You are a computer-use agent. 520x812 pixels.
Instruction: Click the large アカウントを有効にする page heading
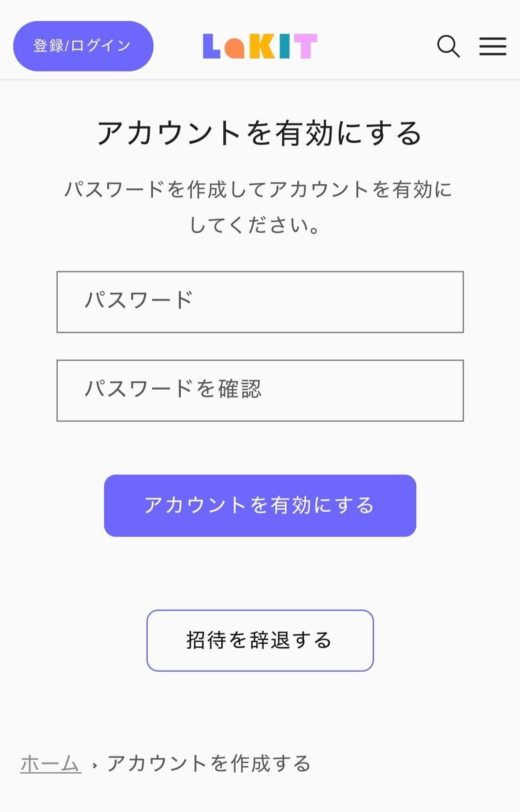click(x=260, y=133)
